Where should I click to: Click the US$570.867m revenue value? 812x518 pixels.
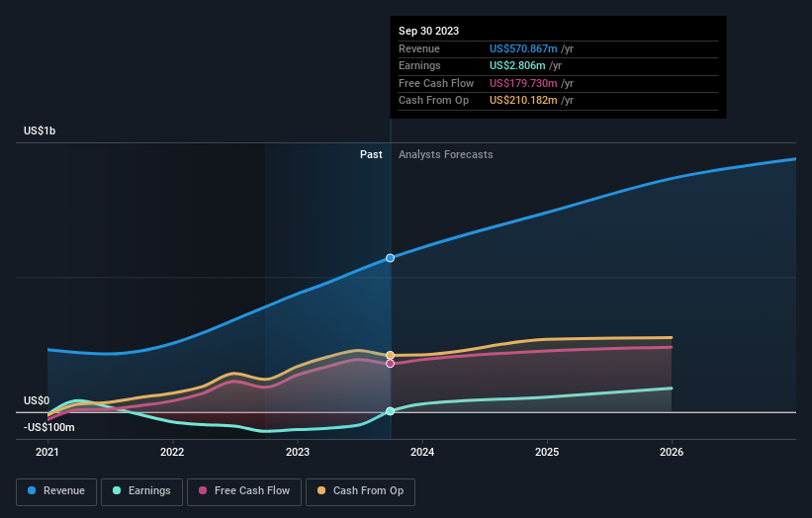pyautogui.click(x=523, y=48)
